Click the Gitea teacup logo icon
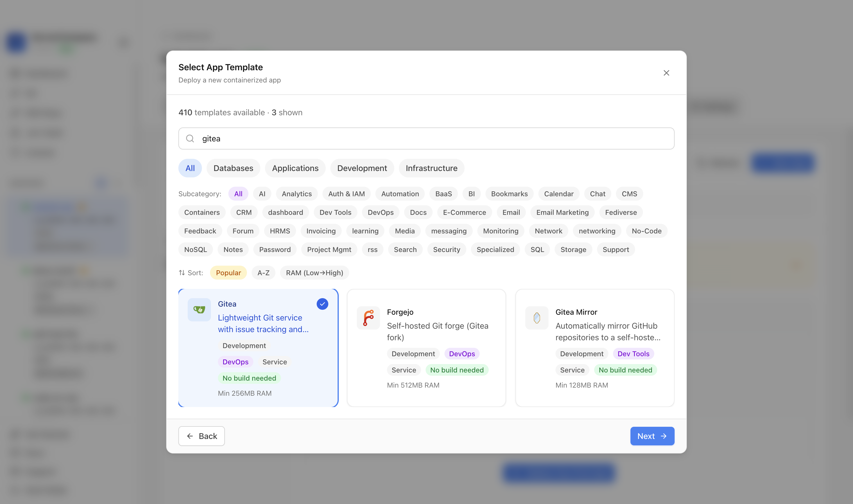Image resolution: width=853 pixels, height=504 pixels. coord(199,310)
